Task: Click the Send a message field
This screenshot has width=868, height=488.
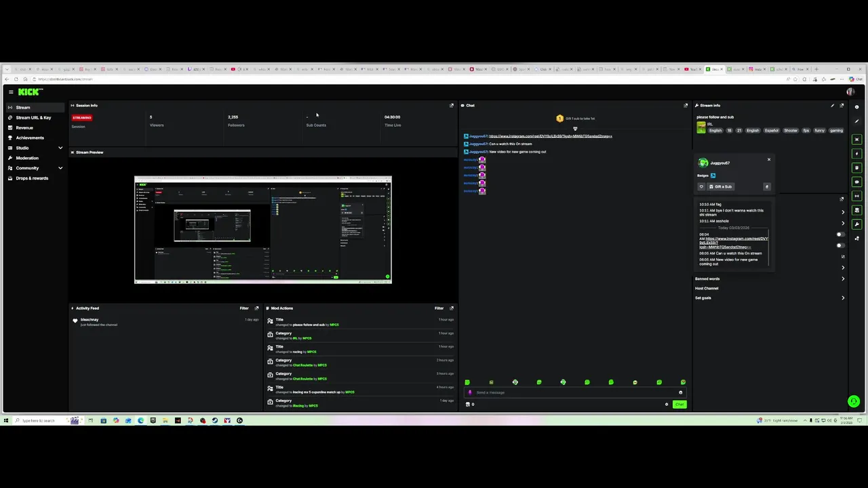Action: coord(575,392)
